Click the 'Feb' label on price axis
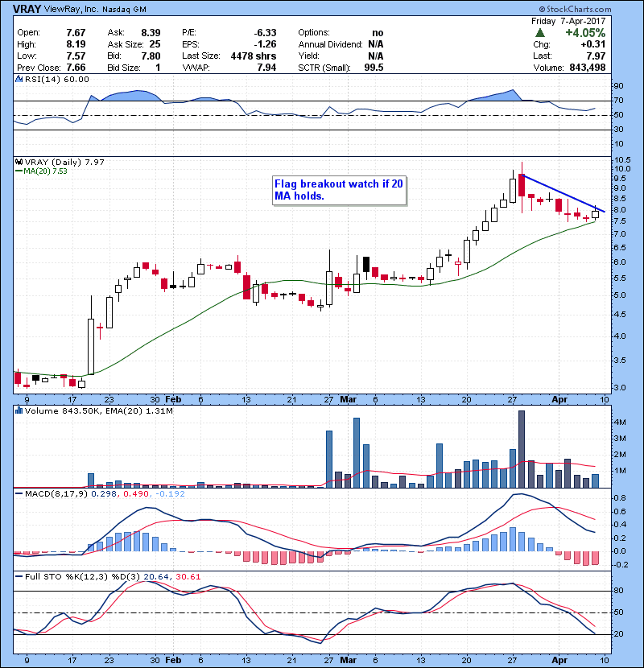This screenshot has height=668, width=644. coord(173,400)
